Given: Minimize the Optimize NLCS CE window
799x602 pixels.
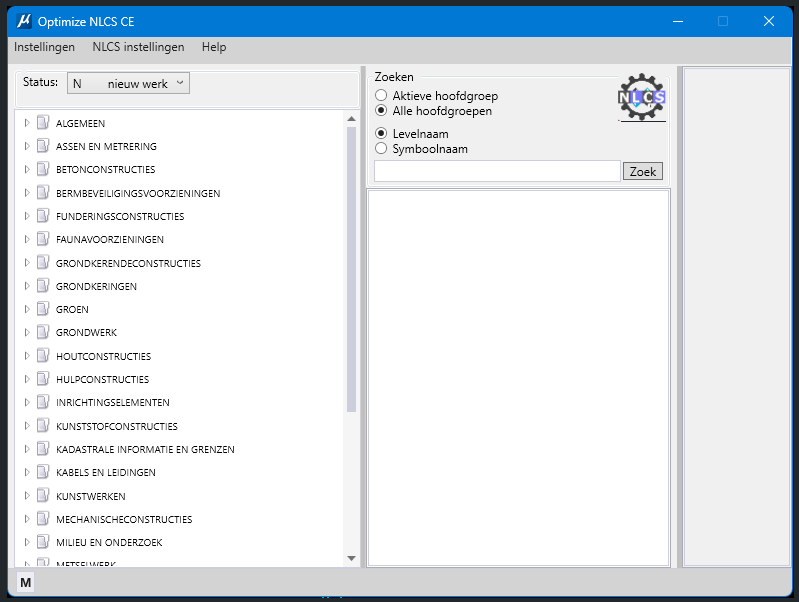Looking at the screenshot, I should click(678, 21).
